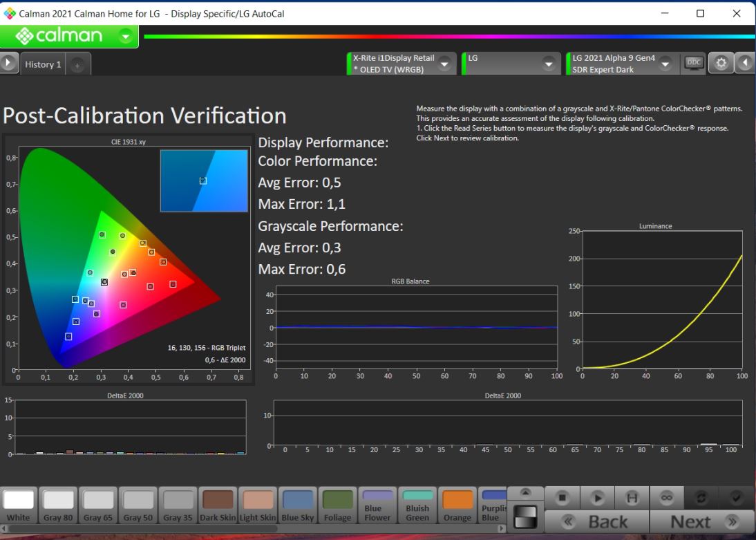
Task: Select the Blue Flower patch
Action: (377, 505)
